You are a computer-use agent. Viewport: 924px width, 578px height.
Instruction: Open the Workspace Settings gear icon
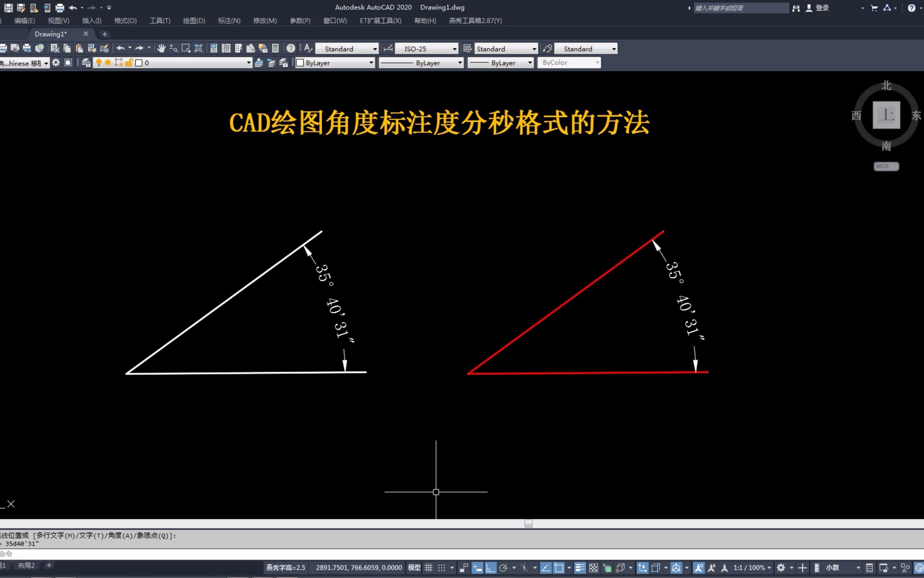tap(56, 63)
